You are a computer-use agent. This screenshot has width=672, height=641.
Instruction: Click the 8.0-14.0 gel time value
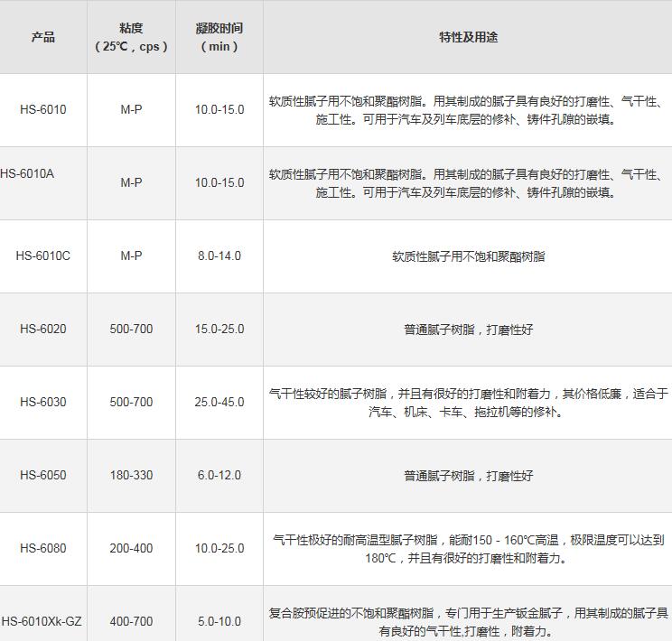(x=219, y=255)
